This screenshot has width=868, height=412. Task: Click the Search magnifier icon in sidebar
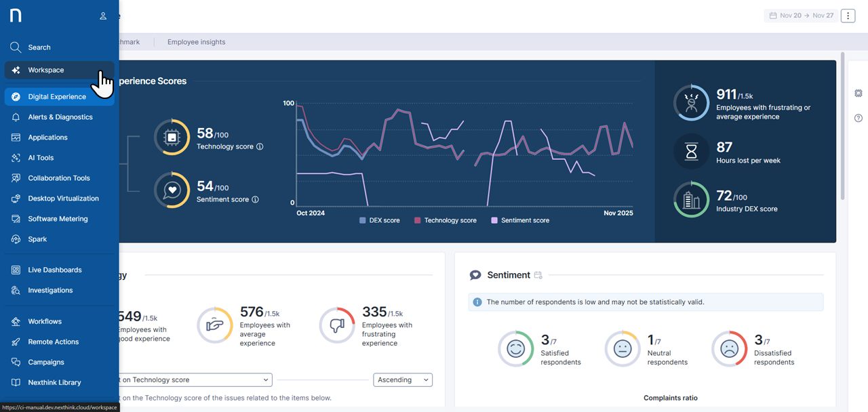click(x=16, y=47)
